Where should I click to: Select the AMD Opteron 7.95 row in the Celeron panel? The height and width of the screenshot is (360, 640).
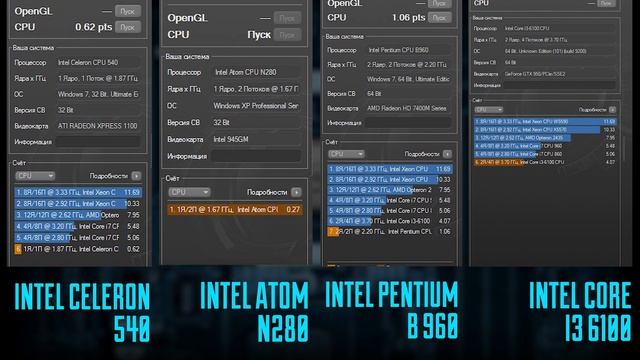click(78, 215)
